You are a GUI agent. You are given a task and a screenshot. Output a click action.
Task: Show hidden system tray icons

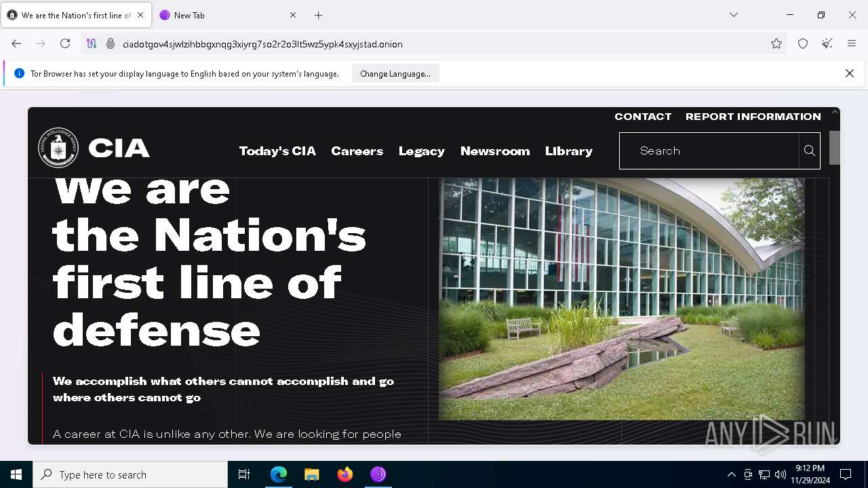(731, 474)
